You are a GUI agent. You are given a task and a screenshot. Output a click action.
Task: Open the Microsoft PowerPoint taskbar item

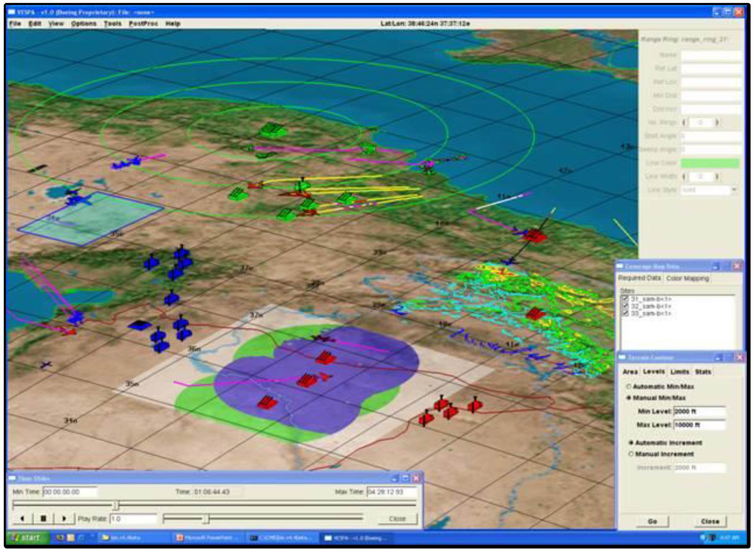pyautogui.click(x=208, y=538)
